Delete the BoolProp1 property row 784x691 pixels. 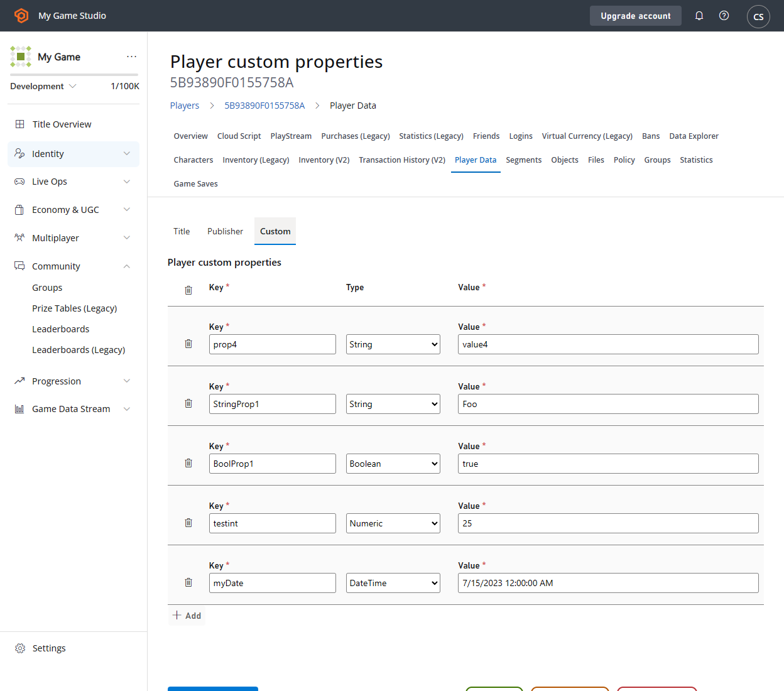click(188, 463)
